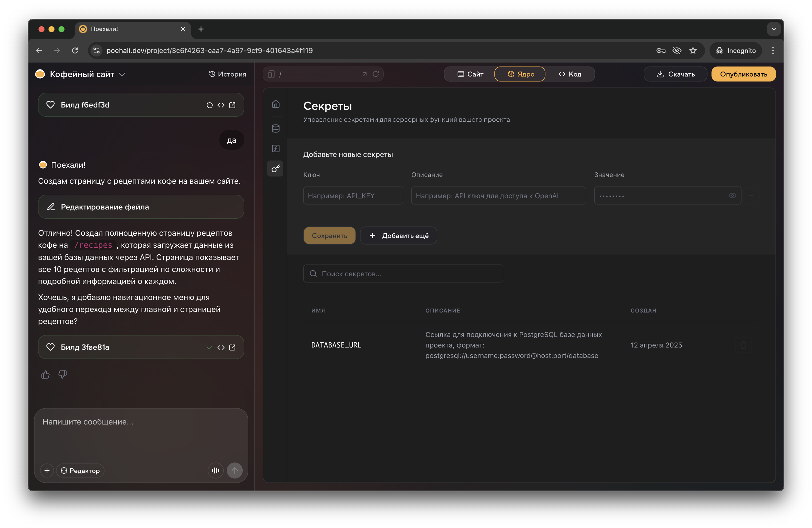Open the database icon in sidebar
Image resolution: width=812 pixels, height=528 pixels.
275,128
